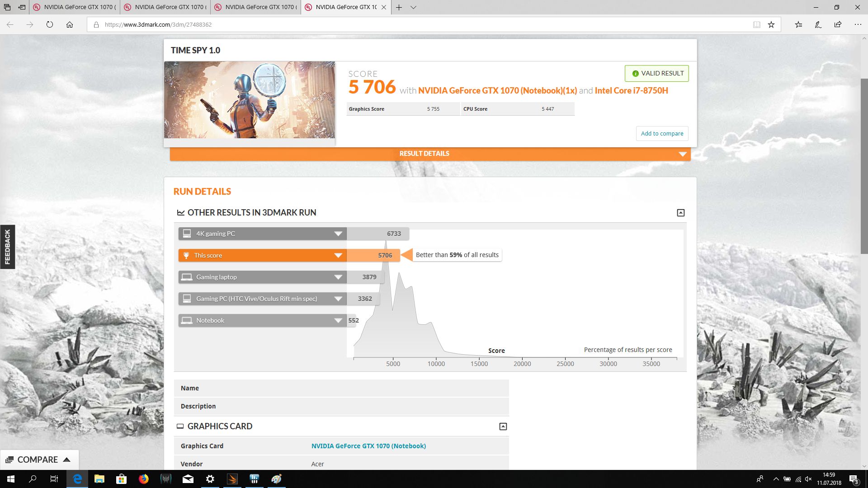Open Task View from the taskbar
This screenshot has height=488, width=868.
(54, 479)
